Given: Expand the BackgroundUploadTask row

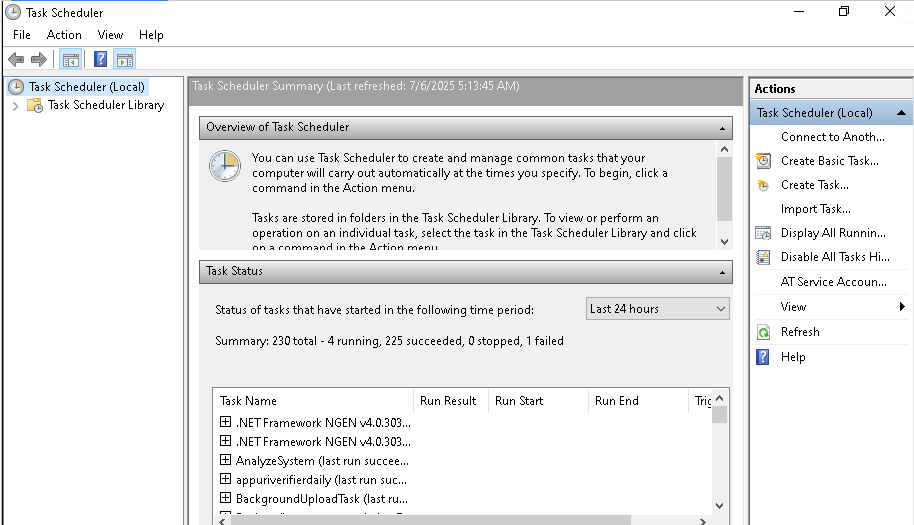Looking at the screenshot, I should point(225,499).
